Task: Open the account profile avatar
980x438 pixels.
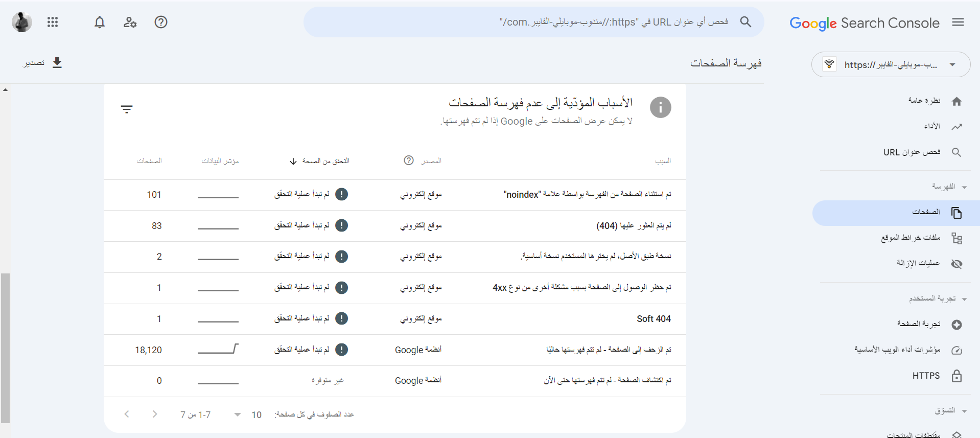Action: (x=22, y=22)
